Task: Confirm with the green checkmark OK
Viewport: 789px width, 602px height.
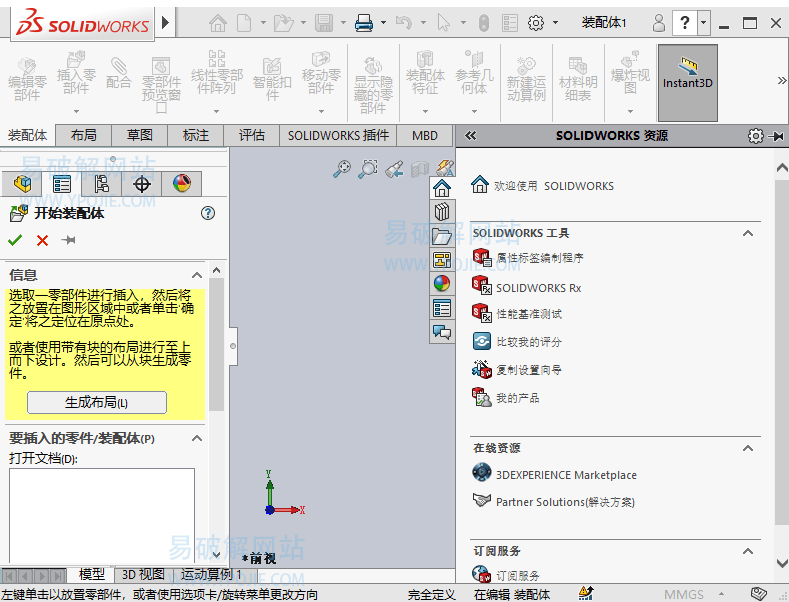Action: (x=15, y=240)
